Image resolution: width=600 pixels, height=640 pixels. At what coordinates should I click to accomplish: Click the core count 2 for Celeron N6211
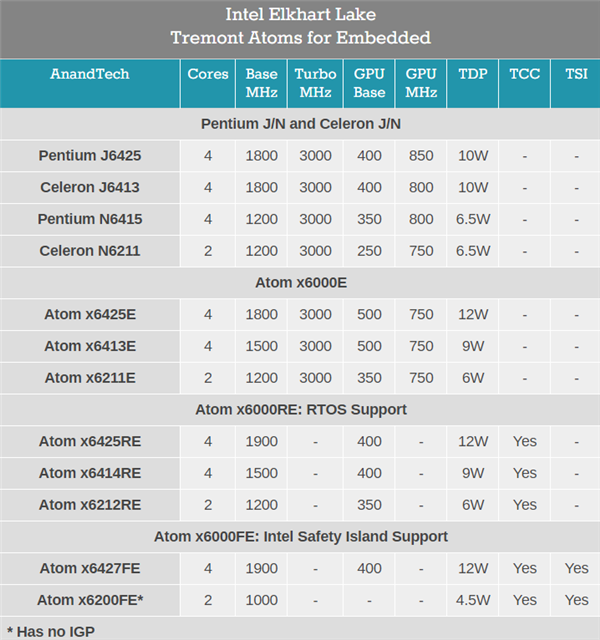(x=208, y=251)
